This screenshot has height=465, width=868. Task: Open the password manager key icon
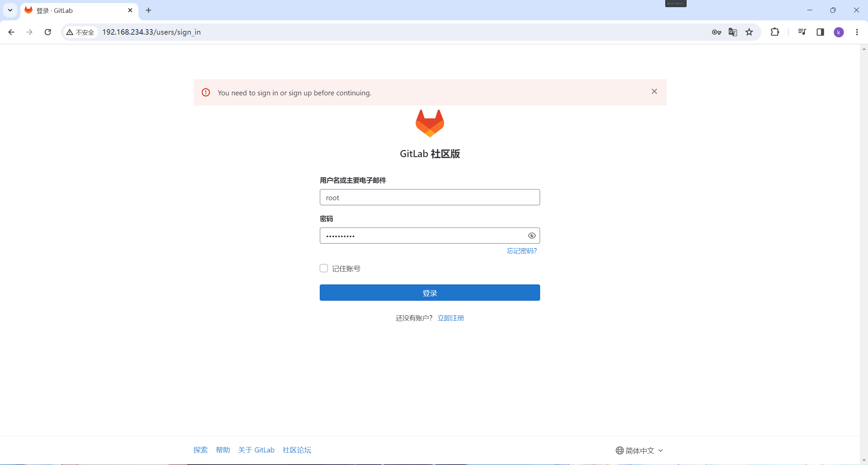pos(716,32)
